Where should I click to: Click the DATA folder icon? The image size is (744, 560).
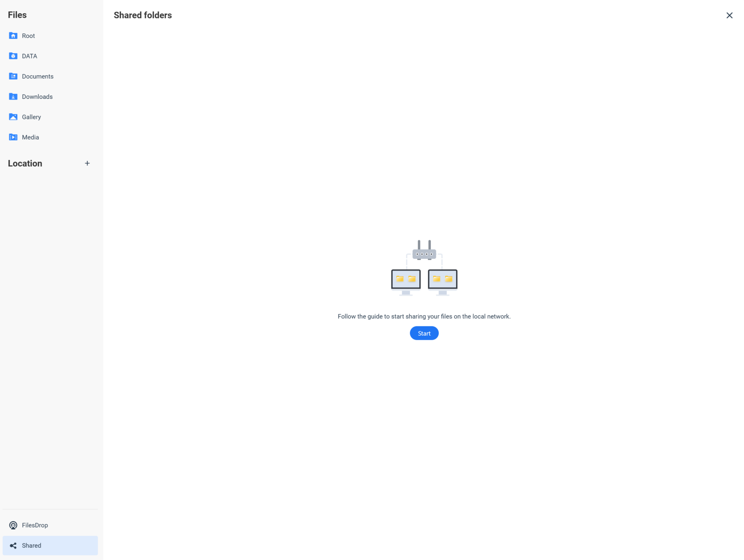(x=13, y=56)
